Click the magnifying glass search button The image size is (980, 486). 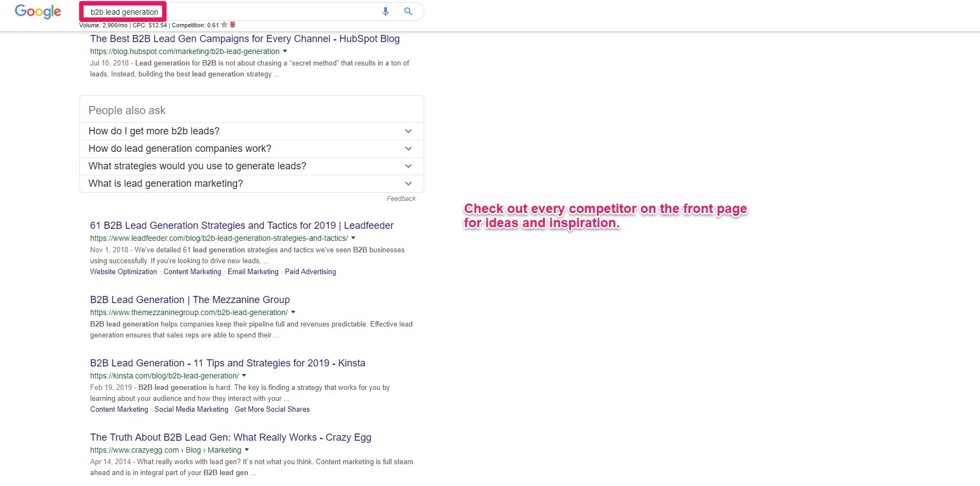pos(408,11)
